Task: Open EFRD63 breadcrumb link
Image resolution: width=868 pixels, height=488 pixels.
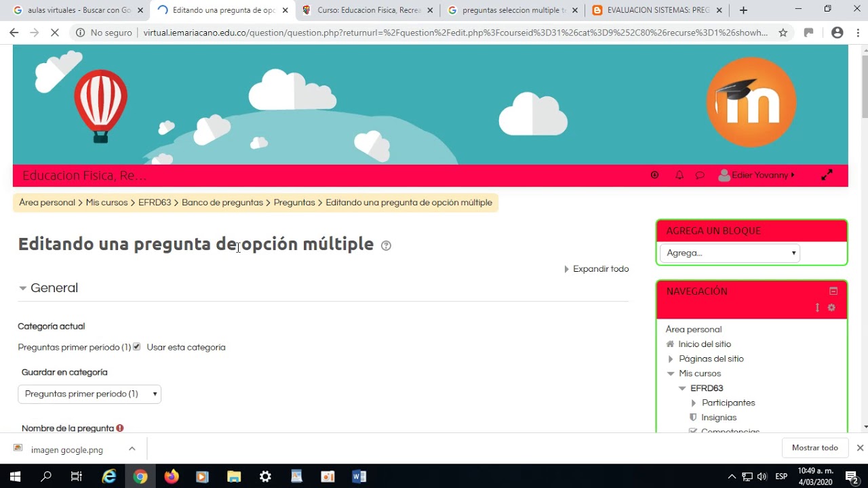Action: pos(155,203)
